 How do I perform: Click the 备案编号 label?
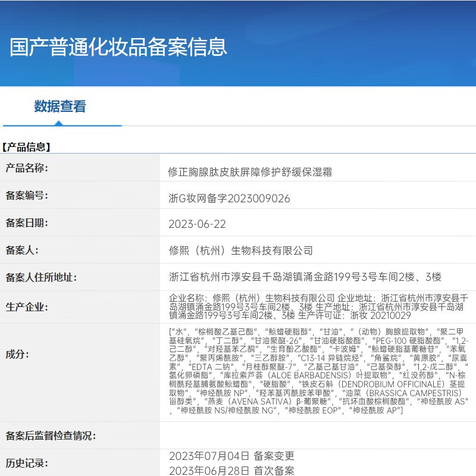click(27, 195)
